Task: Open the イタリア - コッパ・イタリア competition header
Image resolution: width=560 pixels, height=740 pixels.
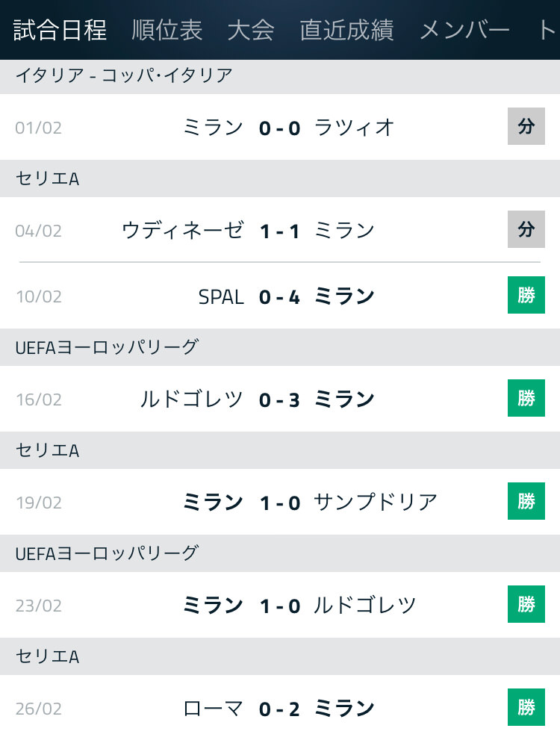Action: [280, 76]
